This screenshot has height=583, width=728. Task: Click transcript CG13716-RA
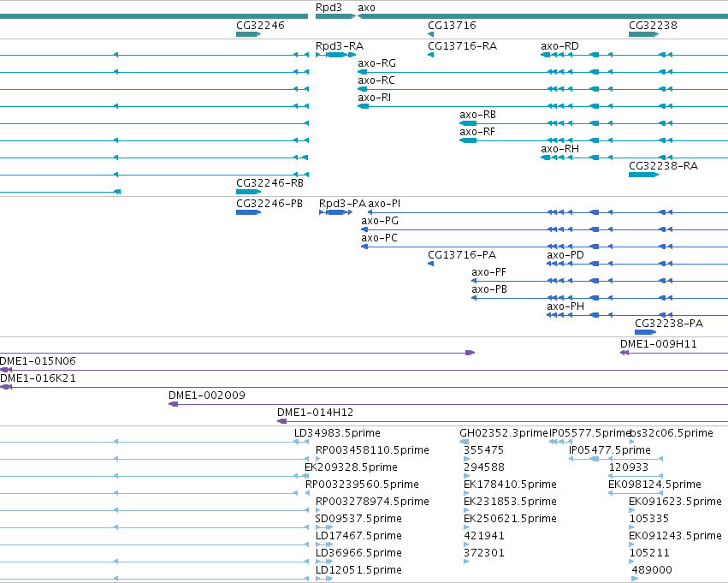pos(462,46)
